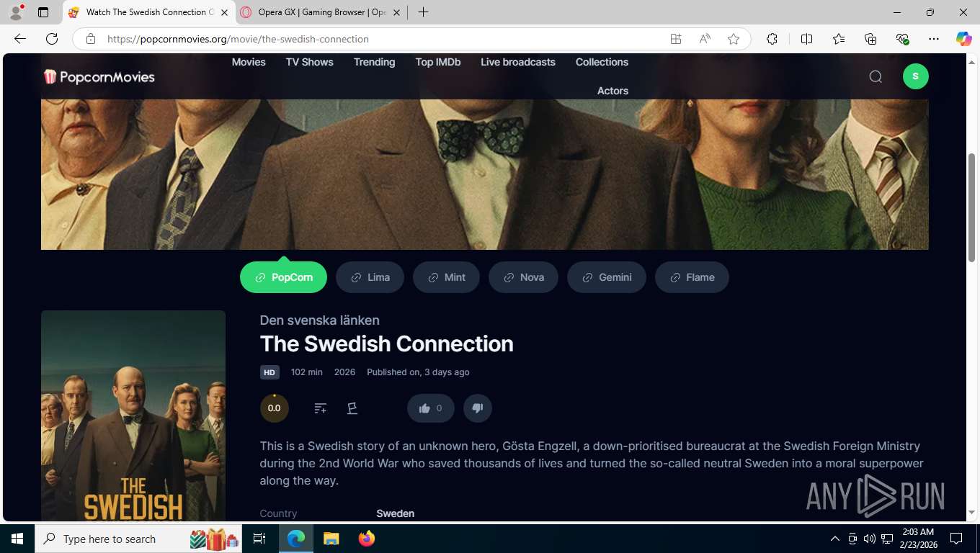Click the add to playlist icon
Screen dimensions: 980x553
321,408
